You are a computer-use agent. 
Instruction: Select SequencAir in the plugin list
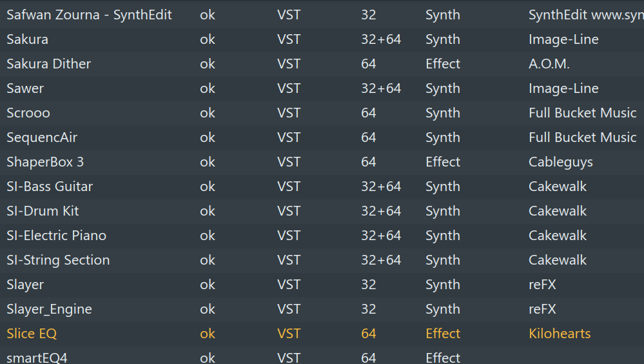tap(42, 137)
